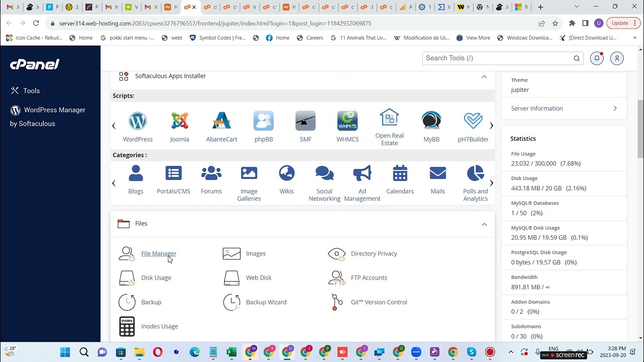This screenshot has height=362, width=644.
Task: Open the user account icon
Action: point(617,58)
